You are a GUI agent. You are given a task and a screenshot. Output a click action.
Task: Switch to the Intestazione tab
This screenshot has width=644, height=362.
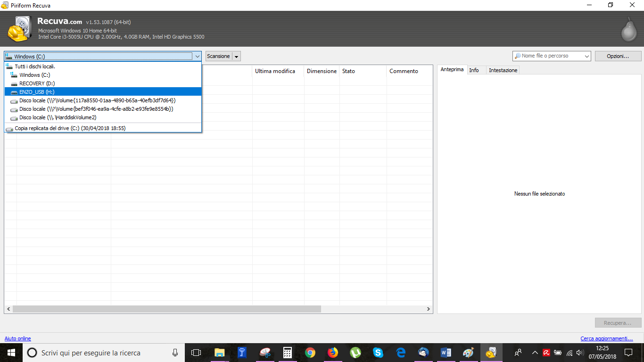click(503, 70)
